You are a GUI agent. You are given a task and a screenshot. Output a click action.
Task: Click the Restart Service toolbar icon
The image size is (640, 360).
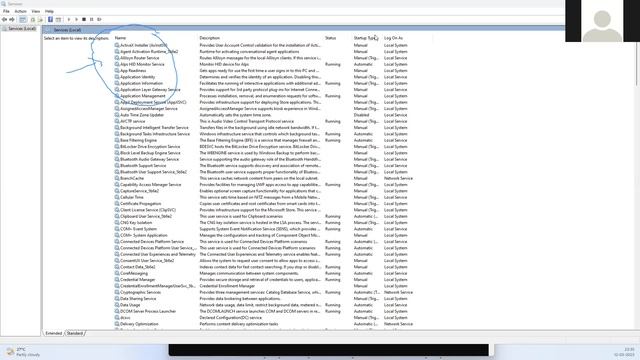tap(99, 20)
